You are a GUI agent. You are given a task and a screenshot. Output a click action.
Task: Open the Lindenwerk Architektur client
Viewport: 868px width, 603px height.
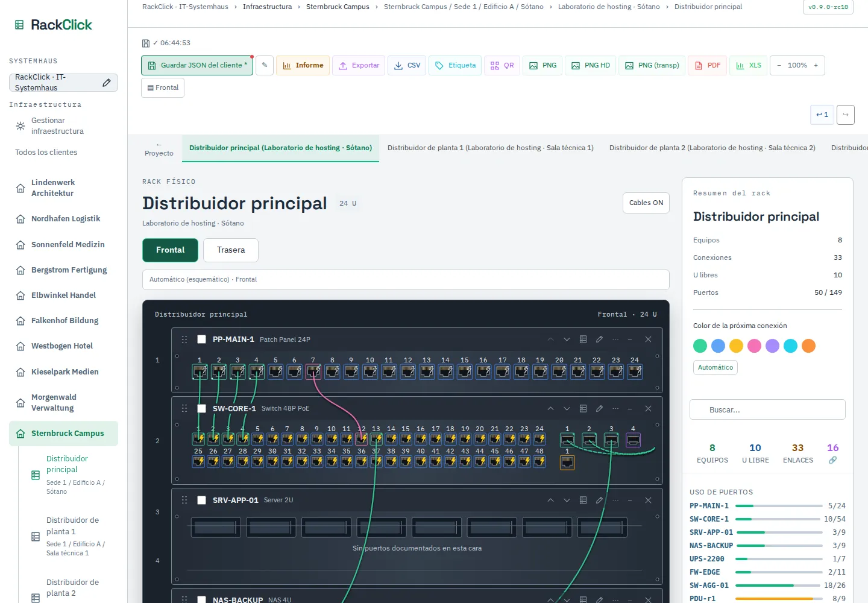[63, 188]
